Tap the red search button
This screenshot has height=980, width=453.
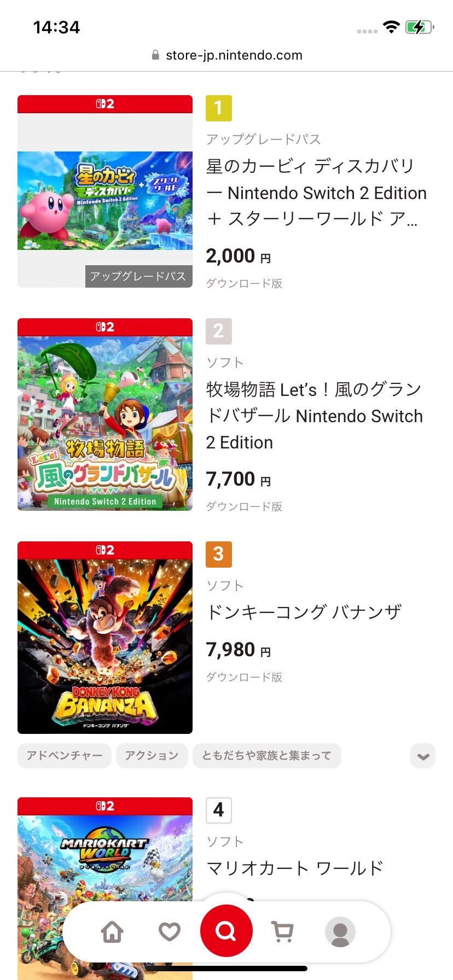pyautogui.click(x=226, y=930)
